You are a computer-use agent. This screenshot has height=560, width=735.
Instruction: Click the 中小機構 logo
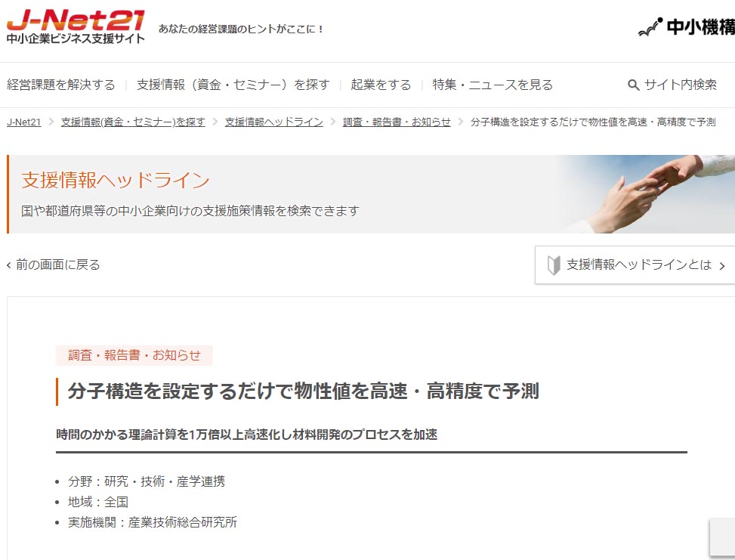[x=687, y=26]
